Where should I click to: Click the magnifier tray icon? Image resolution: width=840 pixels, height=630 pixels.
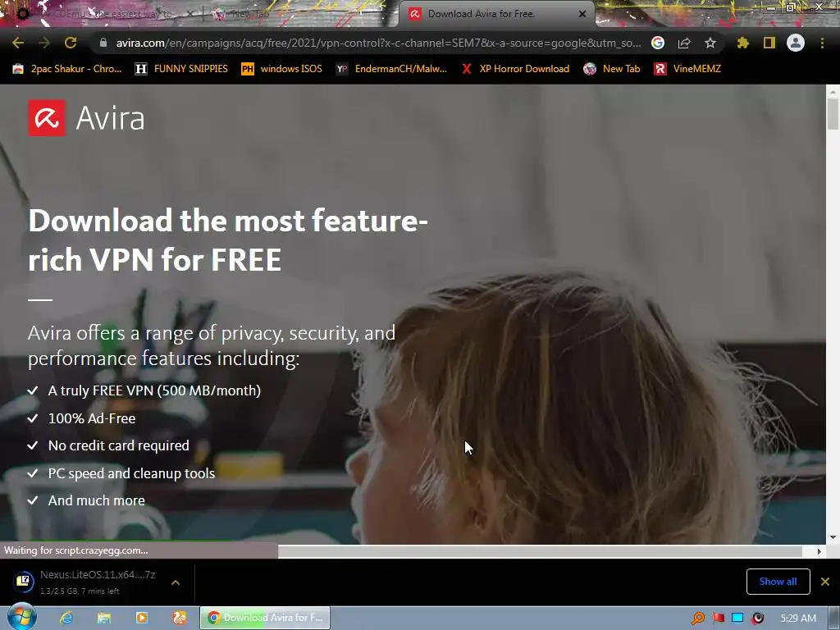pos(698,619)
